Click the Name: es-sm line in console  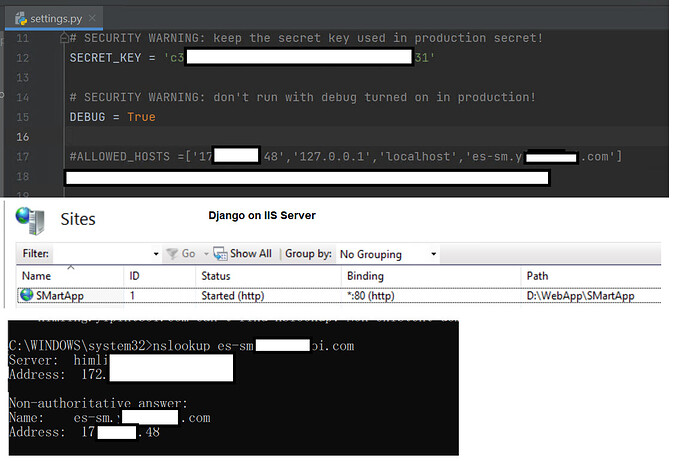110,417
